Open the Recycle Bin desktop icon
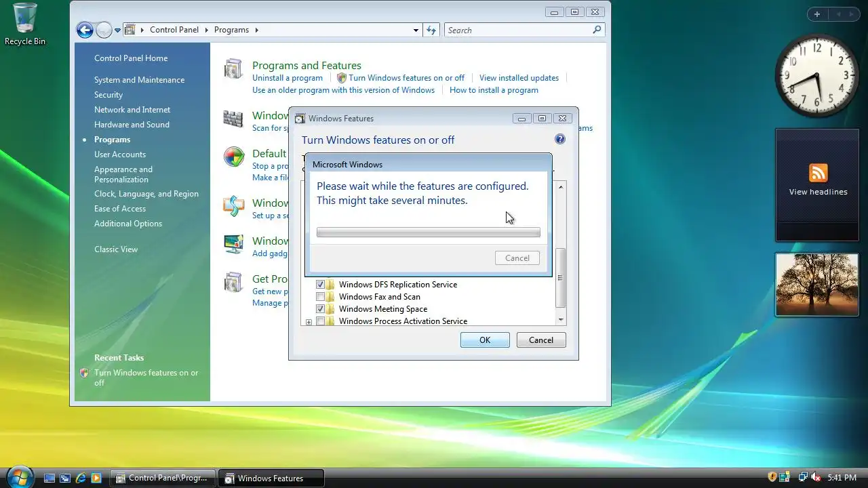The height and width of the screenshot is (488, 868). 25,24
